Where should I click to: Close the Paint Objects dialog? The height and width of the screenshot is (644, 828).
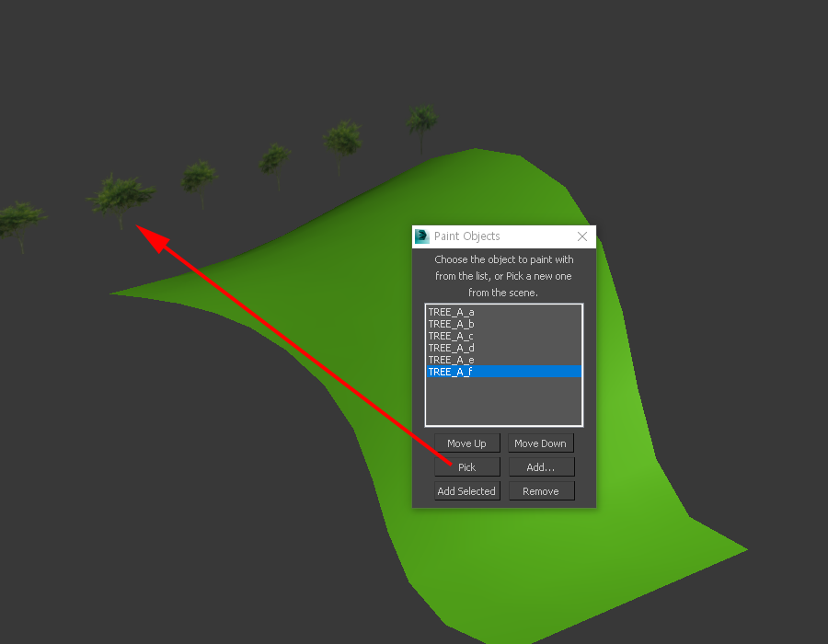(582, 236)
